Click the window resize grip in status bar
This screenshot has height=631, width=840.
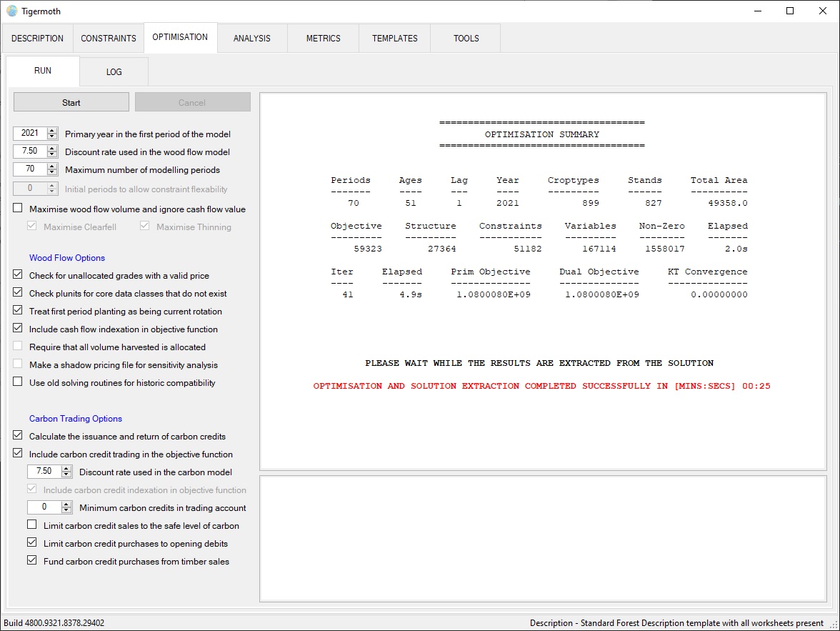point(834,625)
